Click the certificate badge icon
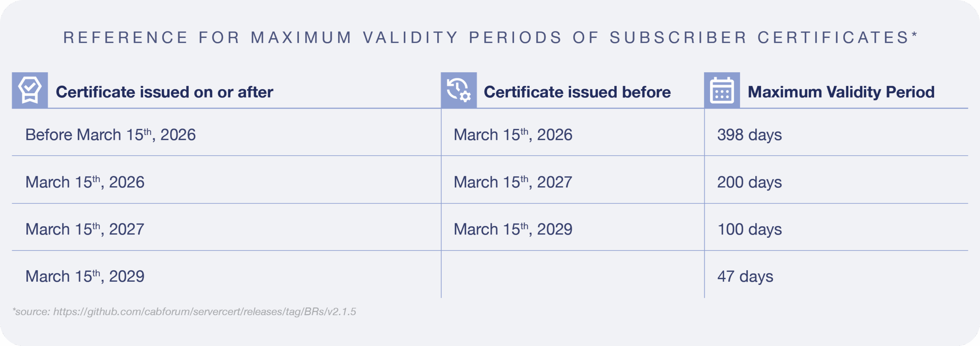 30,90
